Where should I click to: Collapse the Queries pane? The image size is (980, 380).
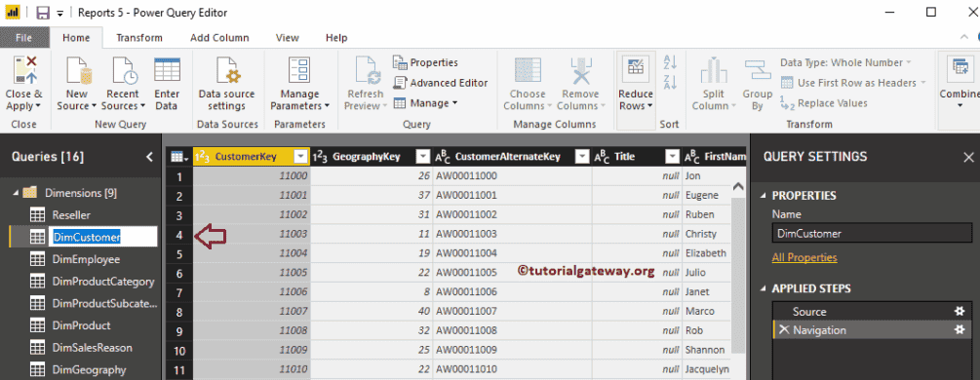149,157
